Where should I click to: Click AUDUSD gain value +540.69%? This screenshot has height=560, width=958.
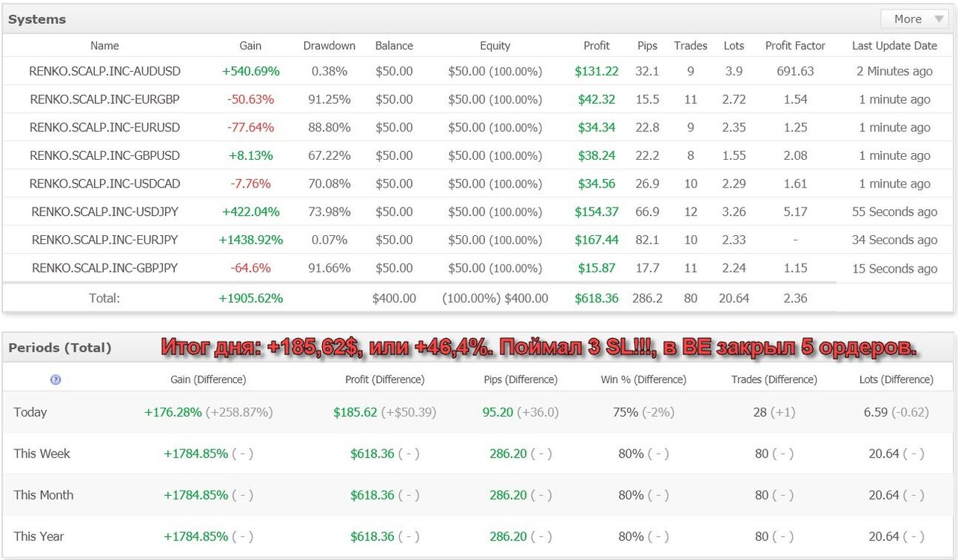tap(250, 72)
